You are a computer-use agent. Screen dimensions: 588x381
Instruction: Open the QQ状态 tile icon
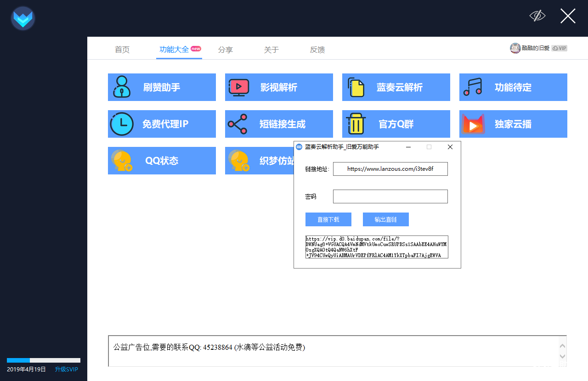point(121,161)
